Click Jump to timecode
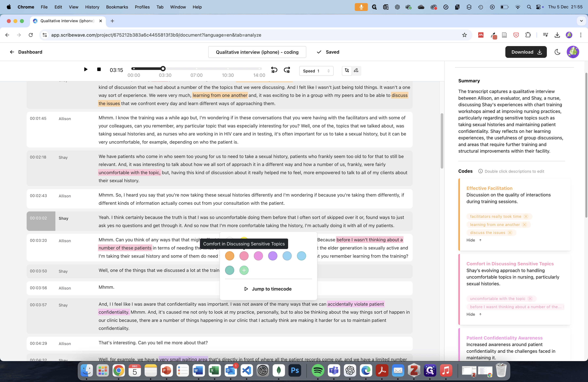Viewport: 588px width, 382px height. (x=268, y=289)
